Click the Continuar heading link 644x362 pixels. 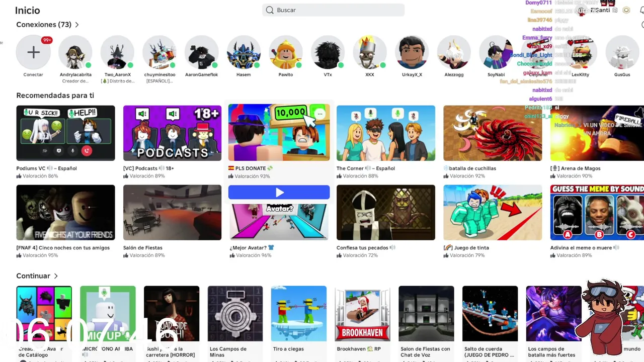[33, 276]
